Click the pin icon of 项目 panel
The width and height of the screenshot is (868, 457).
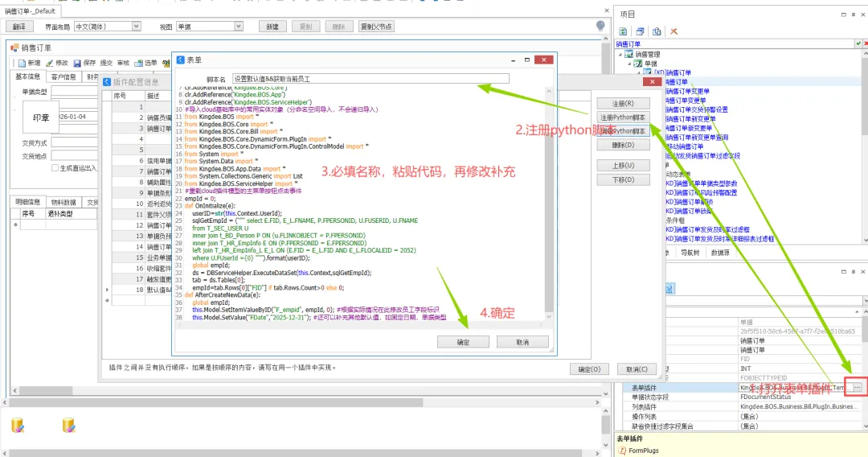853,14
